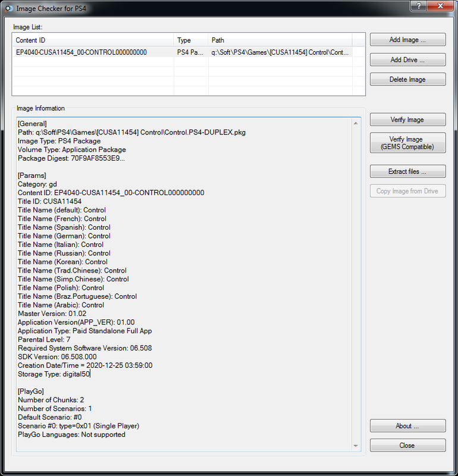The image size is (458, 476).
Task: Click the 'Parental Level: 7' line
Action: (x=44, y=339)
